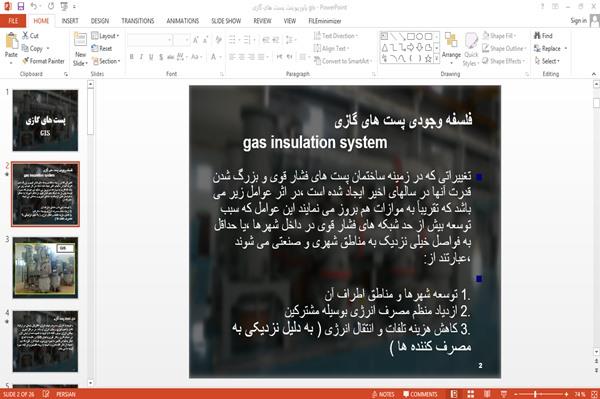The height and width of the screenshot is (399, 600).
Task: Select slide 1 thumbnail
Action: point(45,120)
